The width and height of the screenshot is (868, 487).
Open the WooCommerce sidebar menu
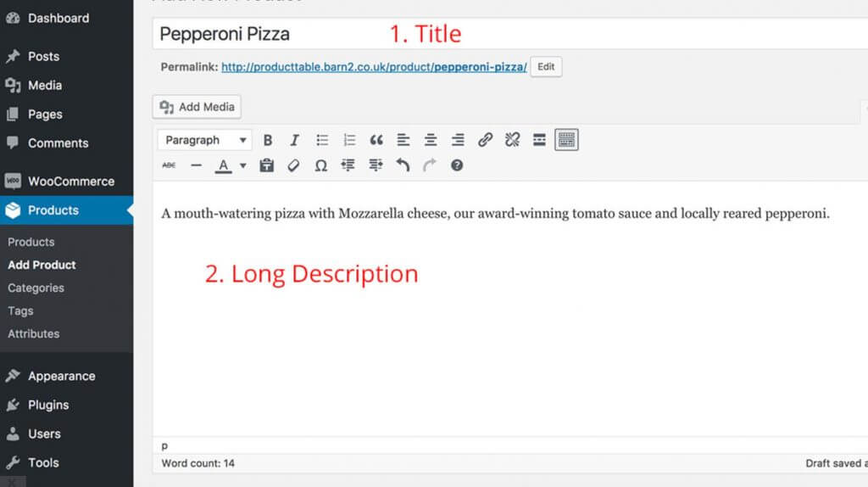70,181
